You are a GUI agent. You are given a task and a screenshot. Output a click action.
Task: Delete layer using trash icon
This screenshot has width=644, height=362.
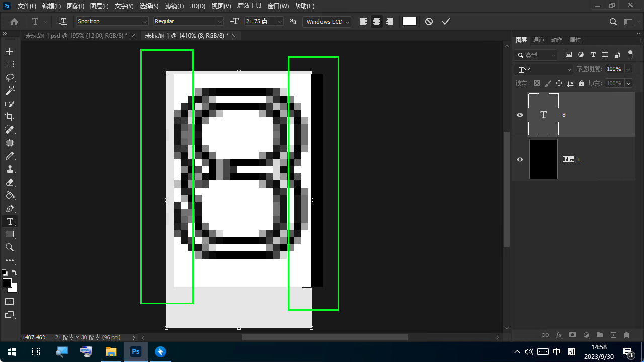point(626,335)
